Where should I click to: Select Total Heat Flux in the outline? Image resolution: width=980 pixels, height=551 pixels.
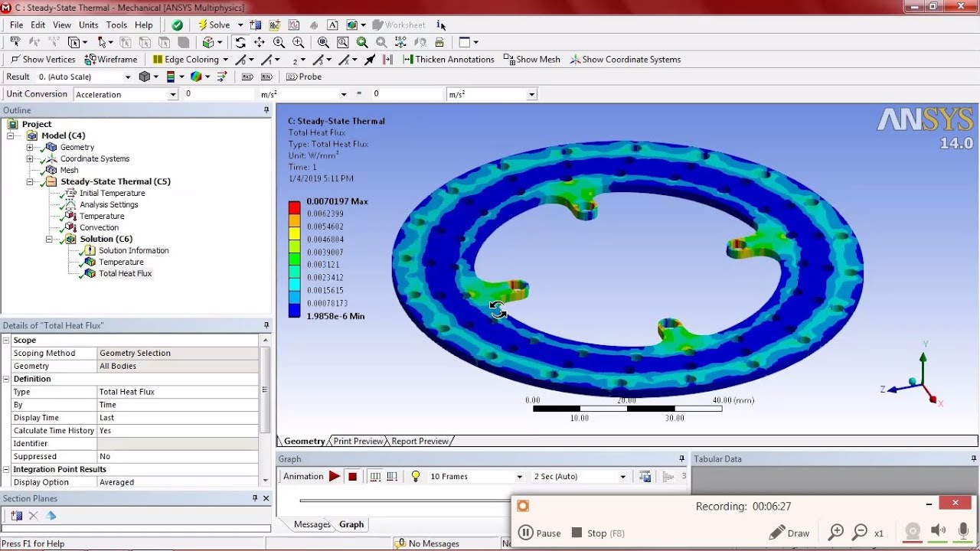[125, 273]
